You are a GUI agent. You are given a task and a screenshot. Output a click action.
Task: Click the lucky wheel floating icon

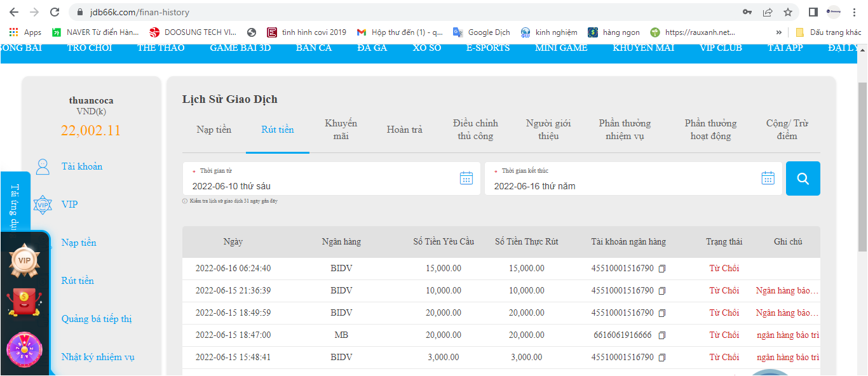24,349
